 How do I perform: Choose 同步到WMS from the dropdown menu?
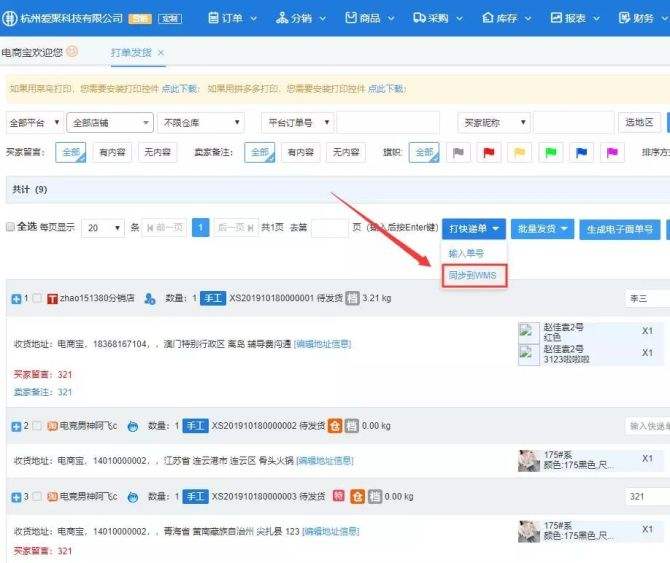pyautogui.click(x=474, y=276)
